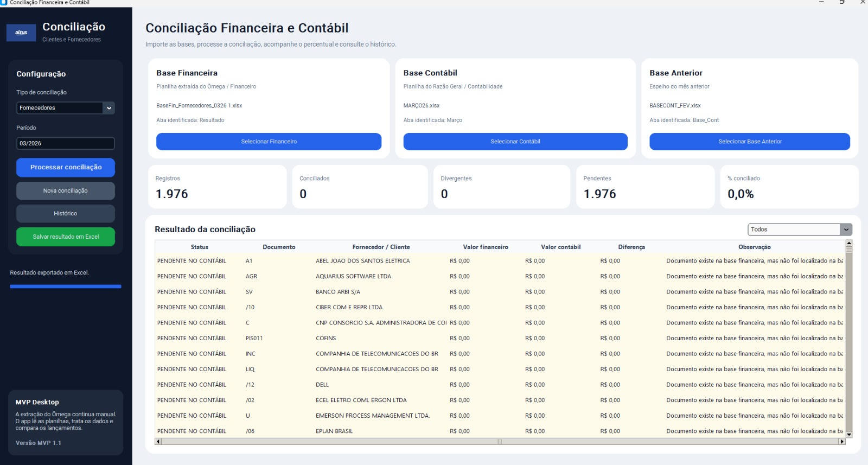Image resolution: width=868 pixels, height=465 pixels.
Task: Click the blue export progress bar
Action: [x=66, y=286]
